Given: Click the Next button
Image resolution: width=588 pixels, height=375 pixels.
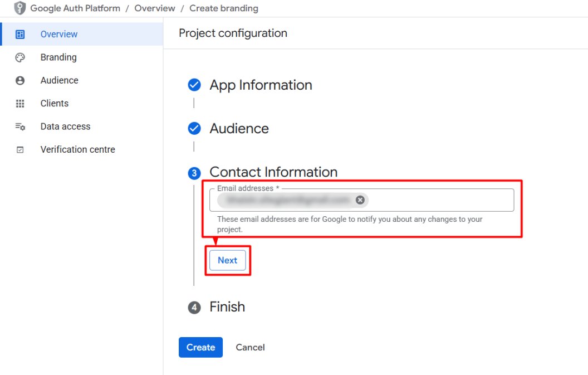Looking at the screenshot, I should point(228,260).
